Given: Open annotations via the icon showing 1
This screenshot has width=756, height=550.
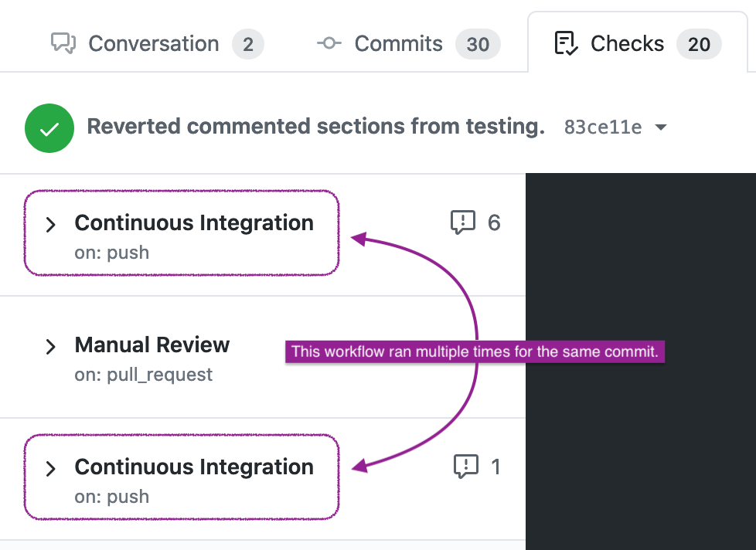Looking at the screenshot, I should 467,467.
